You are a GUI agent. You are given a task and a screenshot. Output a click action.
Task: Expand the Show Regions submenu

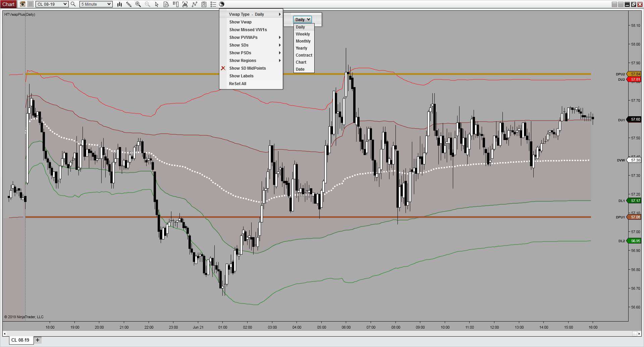coord(251,60)
